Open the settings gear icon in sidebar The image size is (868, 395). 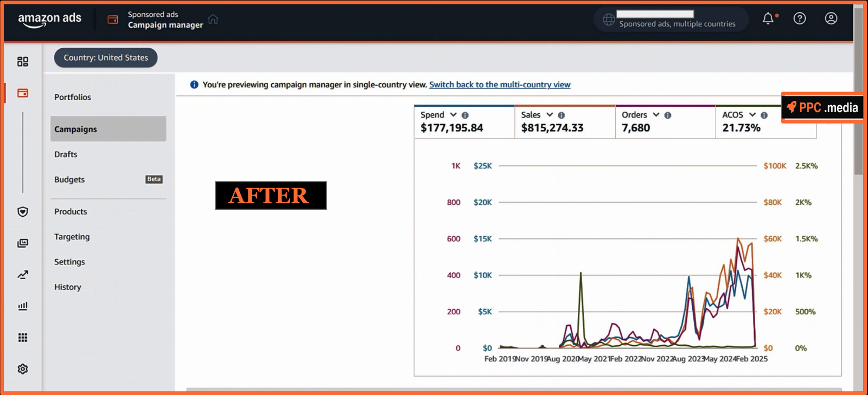point(23,369)
